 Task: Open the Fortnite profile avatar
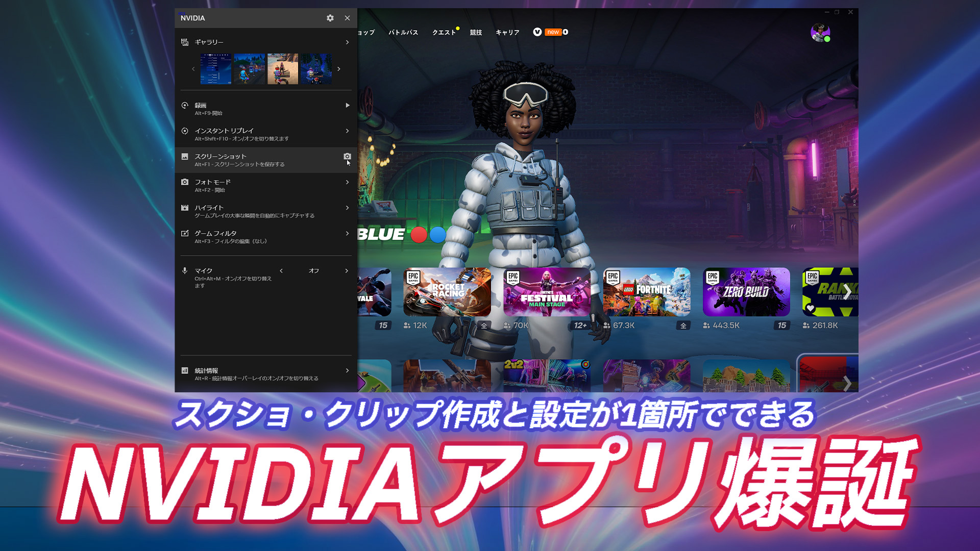[820, 32]
